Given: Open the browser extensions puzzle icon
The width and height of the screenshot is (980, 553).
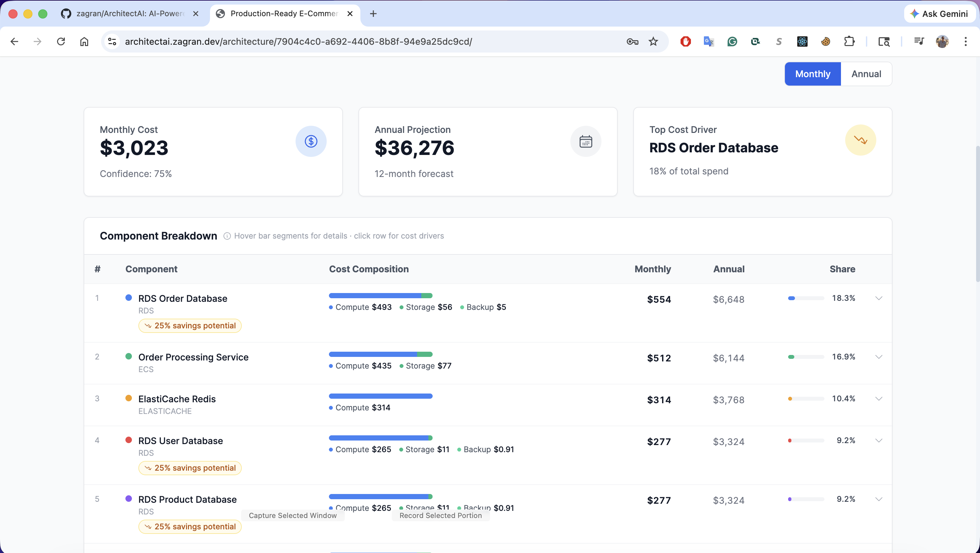Looking at the screenshot, I should point(849,41).
